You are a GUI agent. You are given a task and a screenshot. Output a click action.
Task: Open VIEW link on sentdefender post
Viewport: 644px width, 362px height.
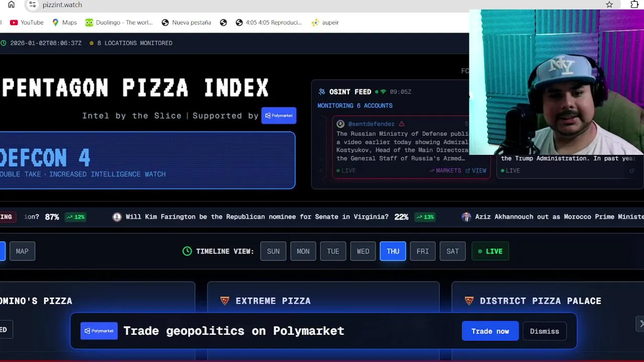[x=476, y=170]
